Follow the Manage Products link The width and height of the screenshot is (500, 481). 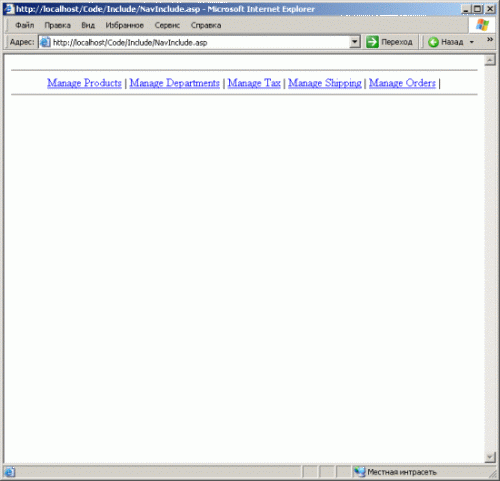[84, 83]
